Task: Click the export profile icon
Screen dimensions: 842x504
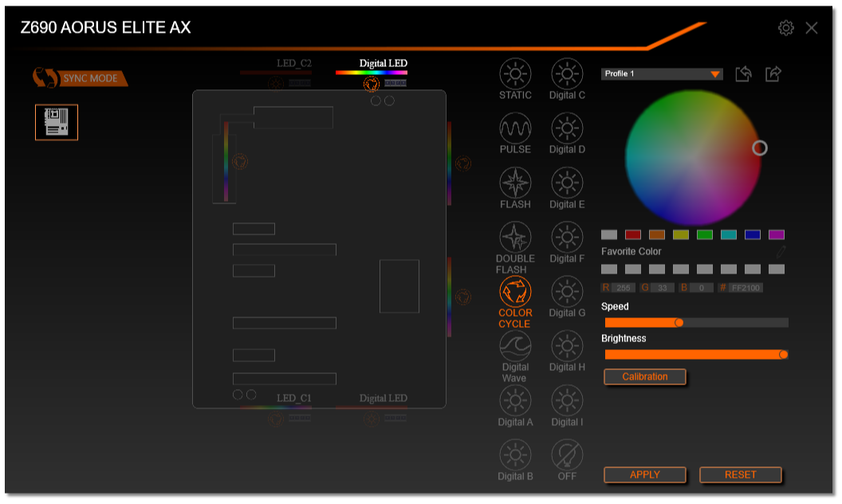Action: tap(773, 74)
